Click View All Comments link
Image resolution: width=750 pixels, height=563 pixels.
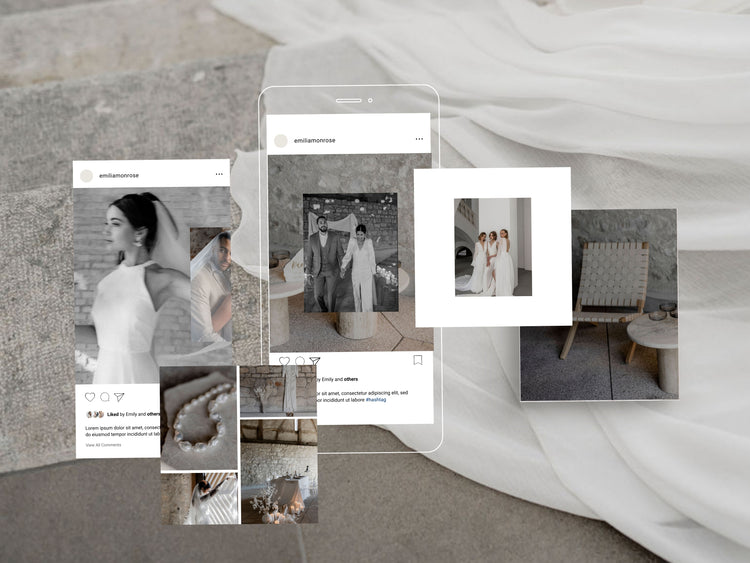[103, 444]
